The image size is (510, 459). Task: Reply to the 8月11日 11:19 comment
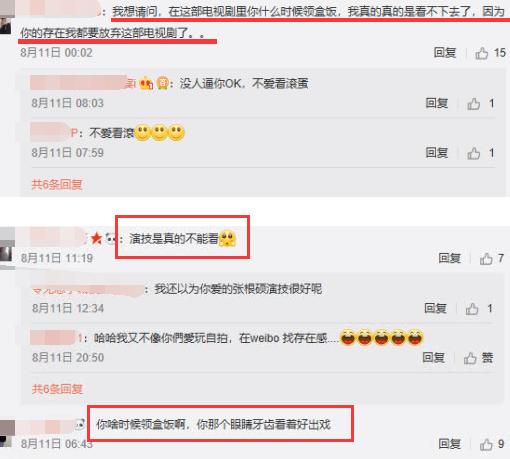click(x=449, y=258)
